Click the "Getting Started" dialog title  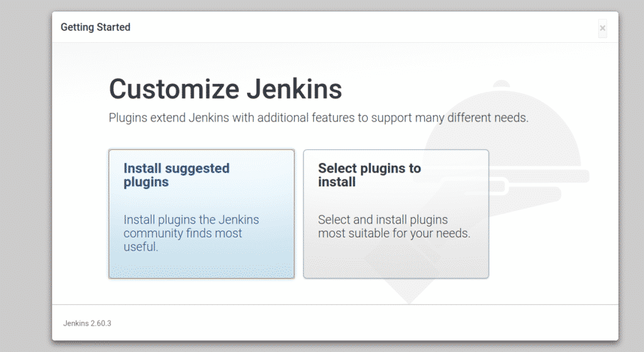(96, 27)
